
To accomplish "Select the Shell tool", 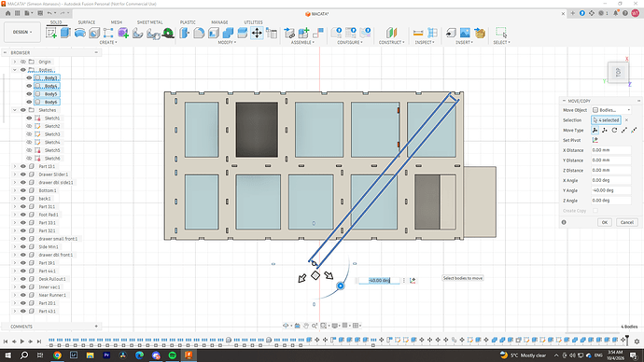I will pyautogui.click(x=214, y=33).
